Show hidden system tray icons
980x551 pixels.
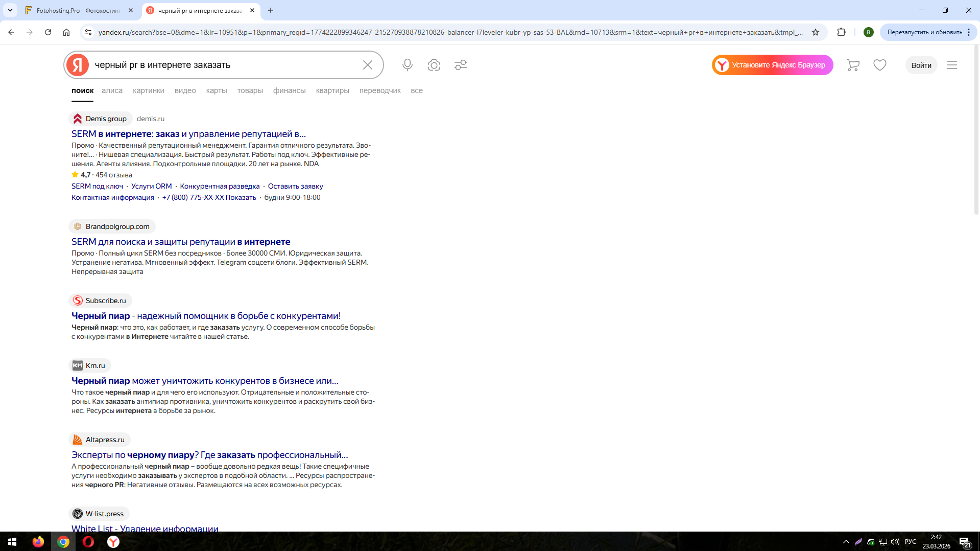tap(846, 542)
